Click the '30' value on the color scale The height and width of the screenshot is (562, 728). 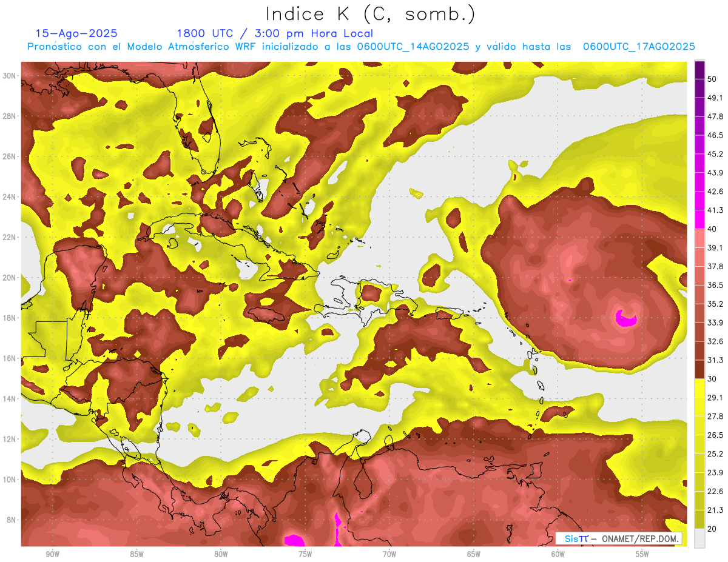click(712, 379)
